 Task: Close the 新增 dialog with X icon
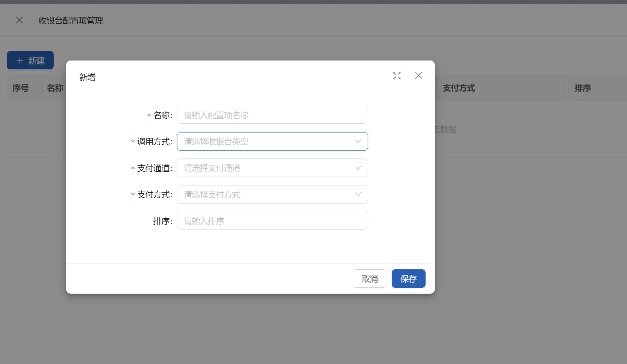point(419,76)
